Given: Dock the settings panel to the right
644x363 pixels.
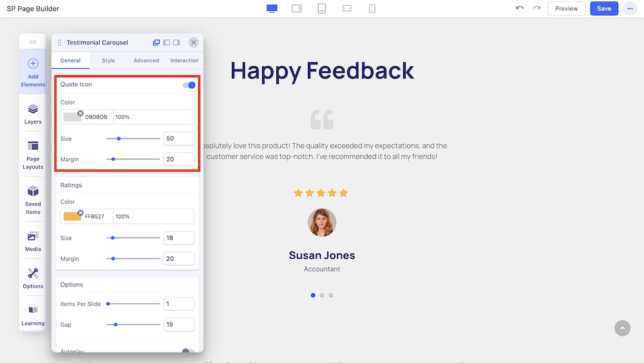Looking at the screenshot, I should tap(176, 42).
